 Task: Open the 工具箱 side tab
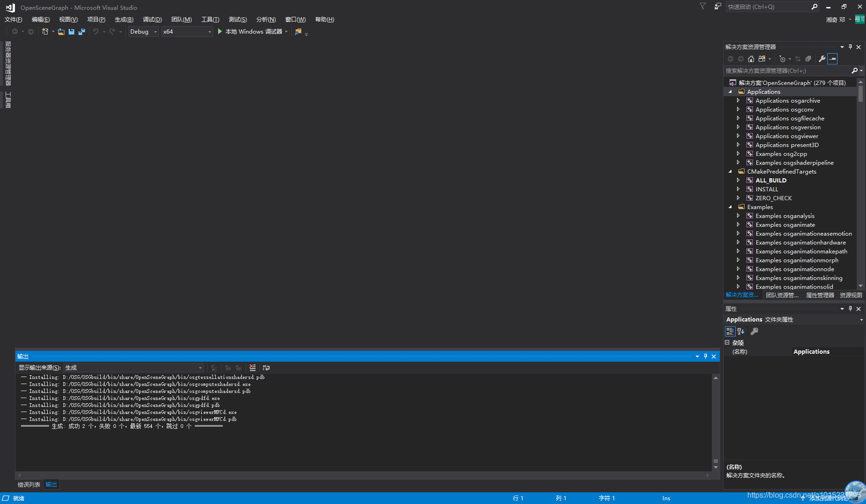tap(8, 99)
